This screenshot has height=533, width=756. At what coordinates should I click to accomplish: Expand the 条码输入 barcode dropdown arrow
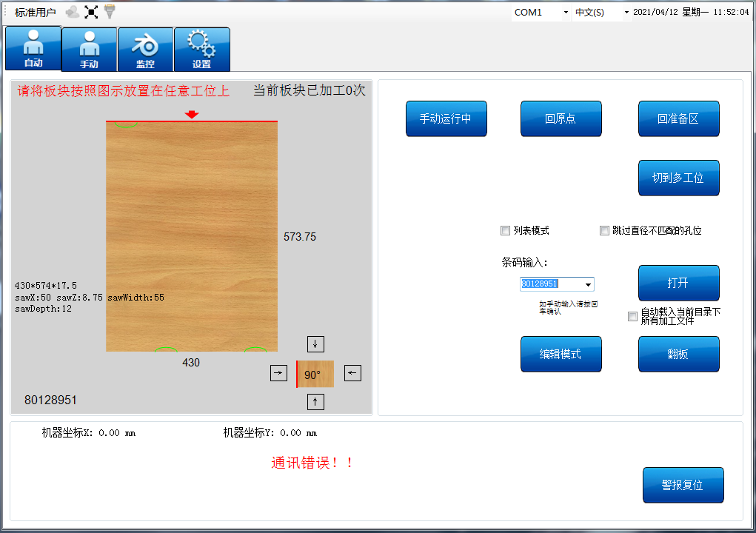coord(588,284)
